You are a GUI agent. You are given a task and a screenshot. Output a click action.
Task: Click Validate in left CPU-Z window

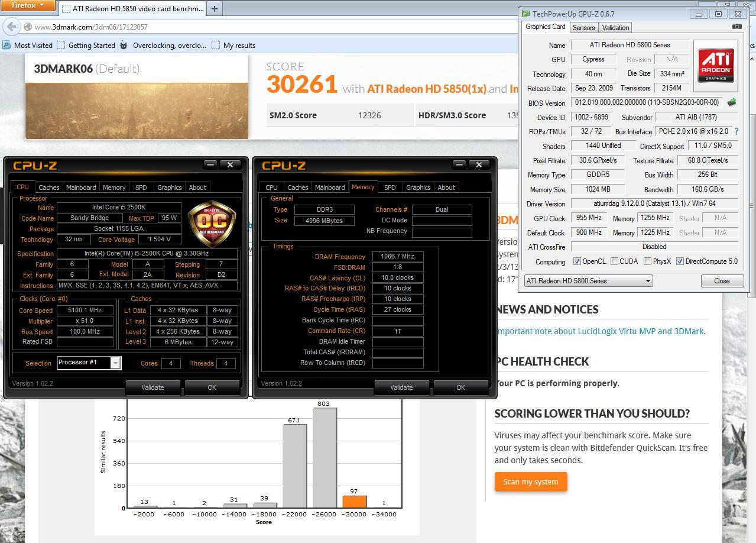153,387
